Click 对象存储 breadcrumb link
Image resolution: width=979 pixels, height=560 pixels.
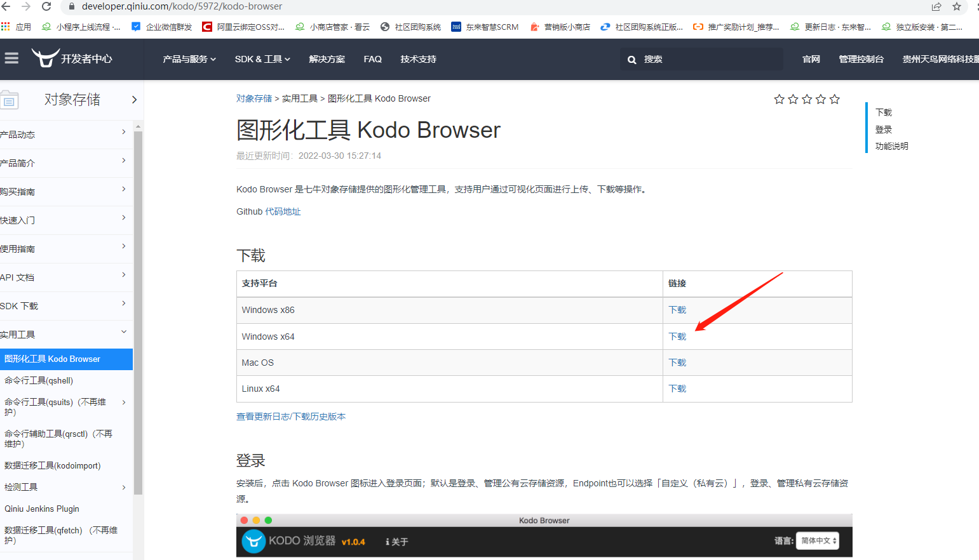pyautogui.click(x=254, y=98)
